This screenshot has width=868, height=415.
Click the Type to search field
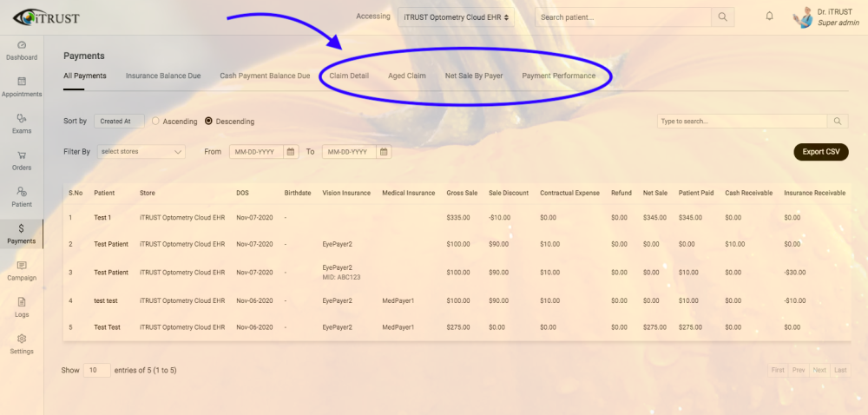[x=742, y=122]
